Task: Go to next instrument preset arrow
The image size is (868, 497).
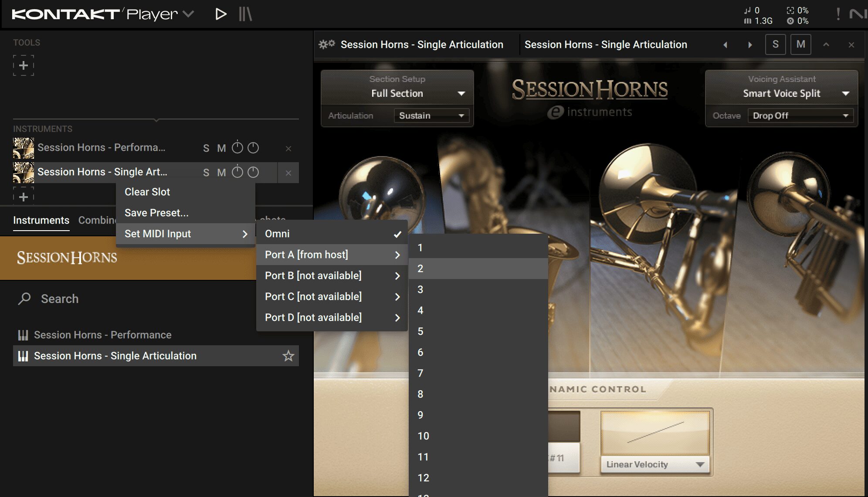Action: [x=750, y=44]
